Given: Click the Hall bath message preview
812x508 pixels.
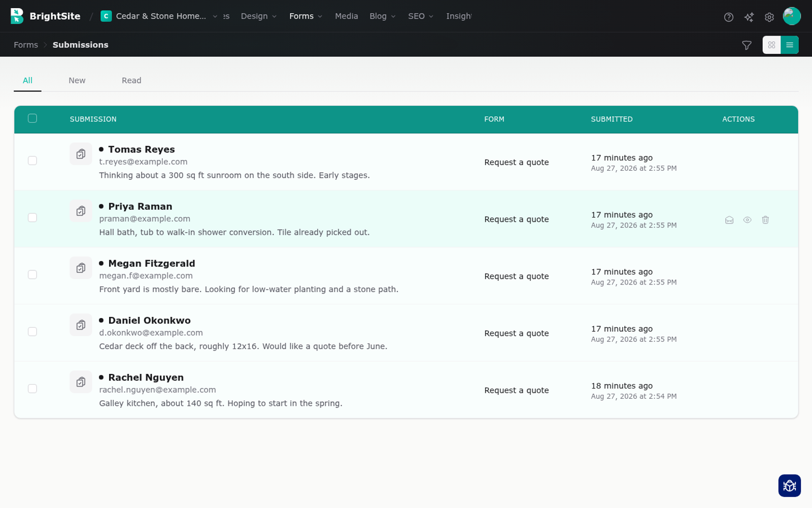Looking at the screenshot, I should click(x=234, y=232).
